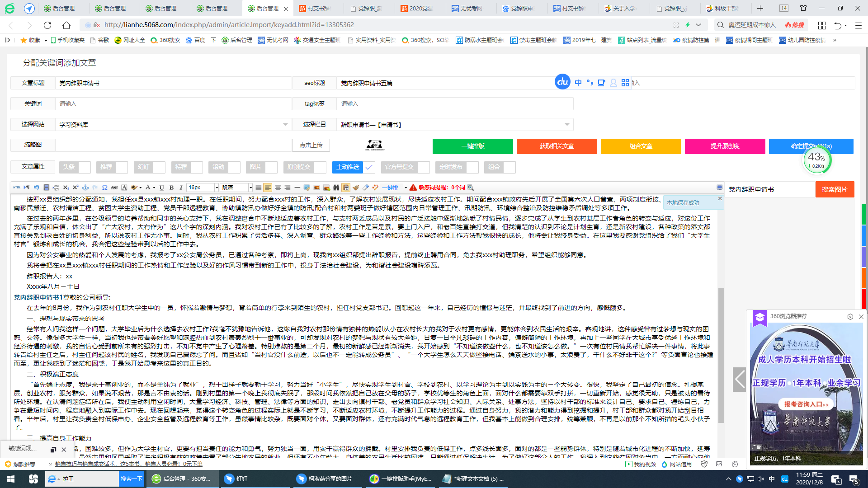Apply italic formatting to text
This screenshot has width=868, height=488.
coord(180,187)
